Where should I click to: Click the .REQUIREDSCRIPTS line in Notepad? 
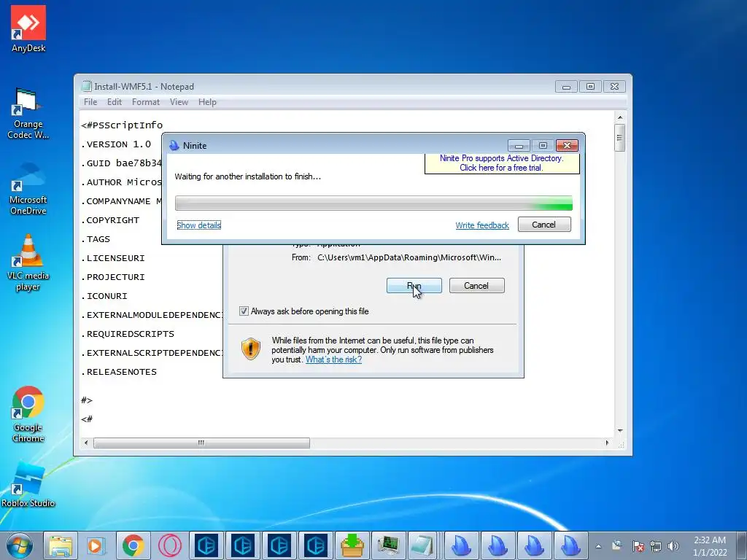128,334
